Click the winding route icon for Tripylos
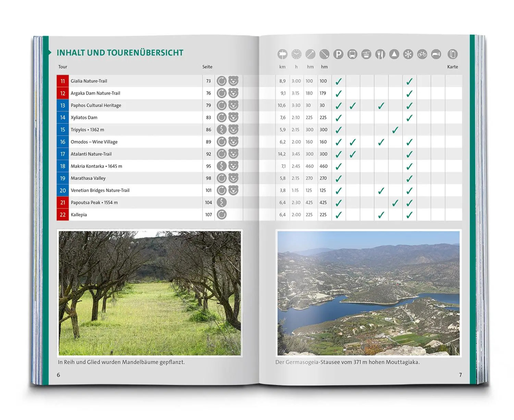 pos(222,129)
